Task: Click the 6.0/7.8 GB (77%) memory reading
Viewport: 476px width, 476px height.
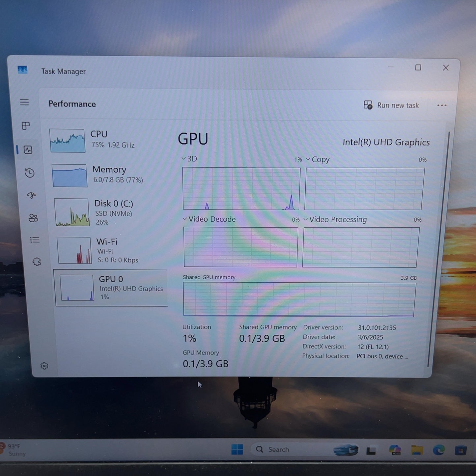Action: pos(118,180)
